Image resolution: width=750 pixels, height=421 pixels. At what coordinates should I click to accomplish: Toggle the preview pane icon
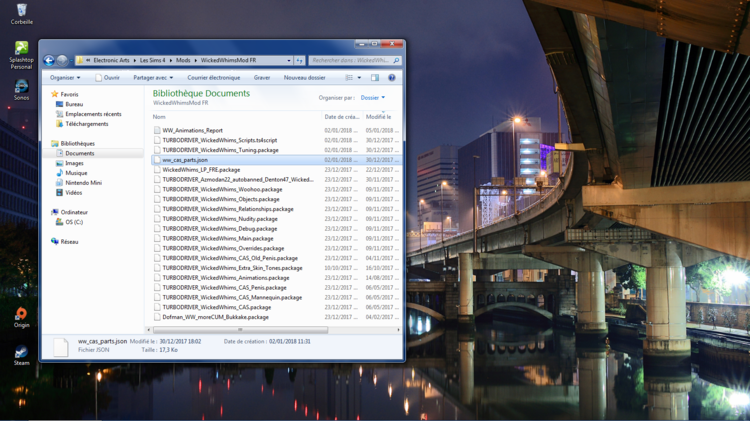tap(375, 78)
